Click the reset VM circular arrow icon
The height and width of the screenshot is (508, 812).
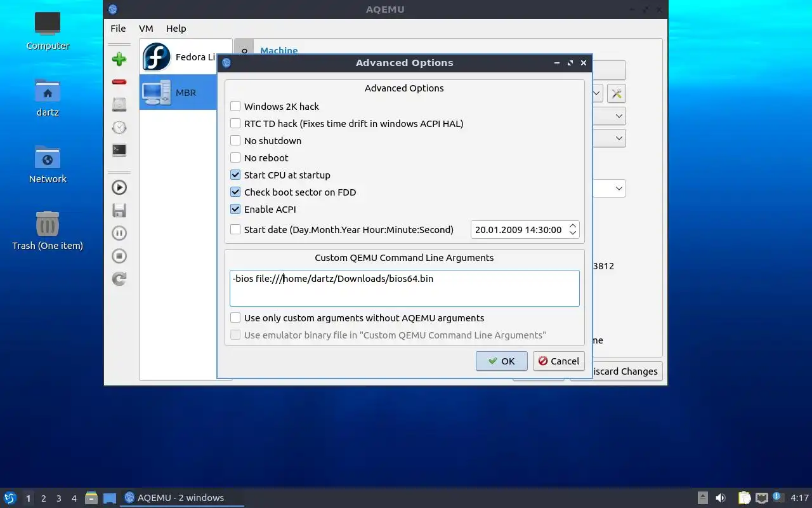(119, 279)
